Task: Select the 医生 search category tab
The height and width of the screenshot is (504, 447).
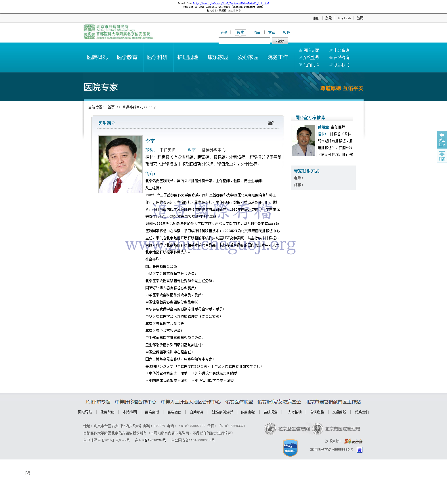Action: pos(240,32)
